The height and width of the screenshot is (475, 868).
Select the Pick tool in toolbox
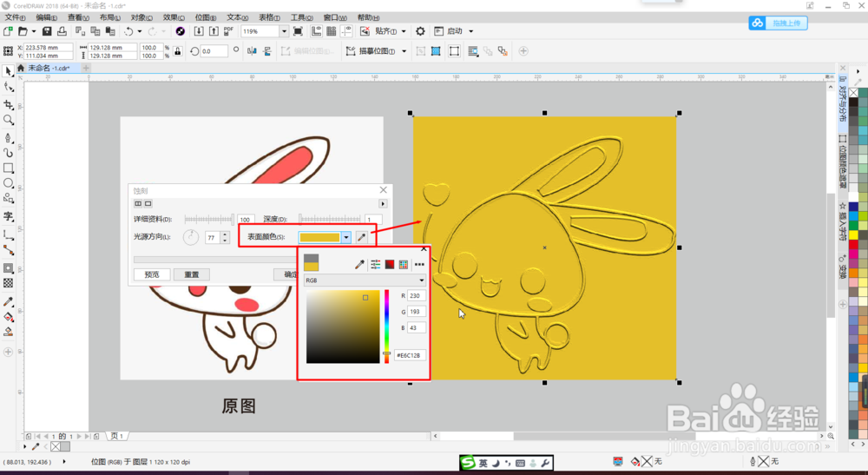pyautogui.click(x=8, y=71)
